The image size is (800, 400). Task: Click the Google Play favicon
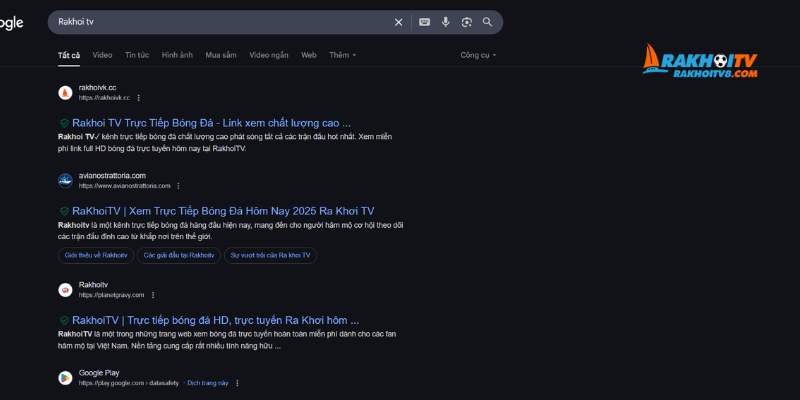click(x=65, y=378)
